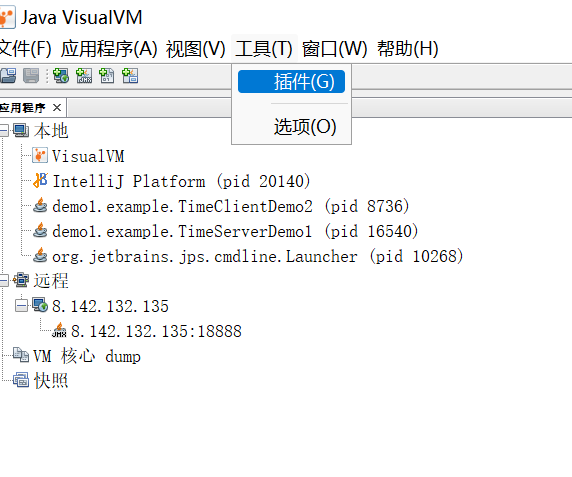The image size is (572, 477).
Task: Open the 文件(F) menu
Action: pyautogui.click(x=25, y=49)
